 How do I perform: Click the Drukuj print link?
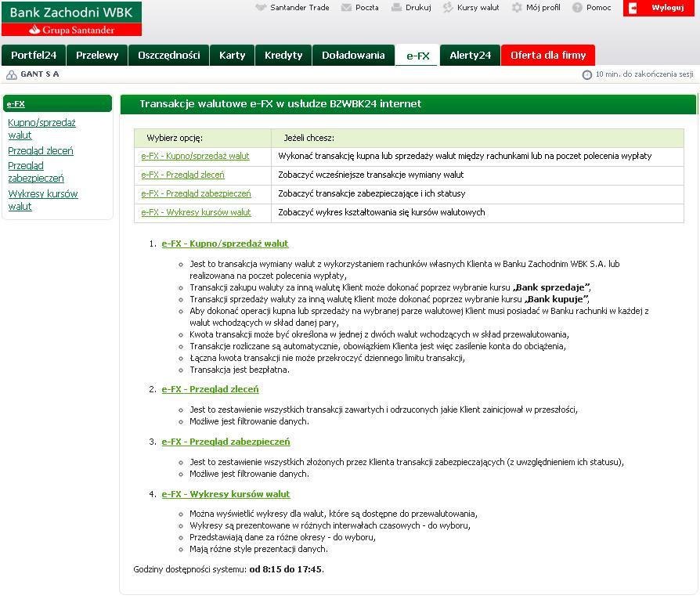pos(418,8)
